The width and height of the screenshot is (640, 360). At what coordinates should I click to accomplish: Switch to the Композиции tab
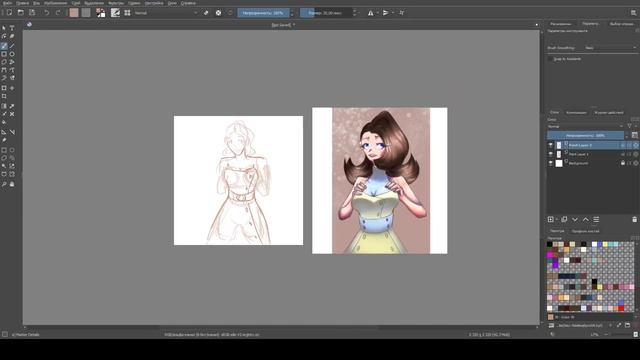pyautogui.click(x=576, y=113)
